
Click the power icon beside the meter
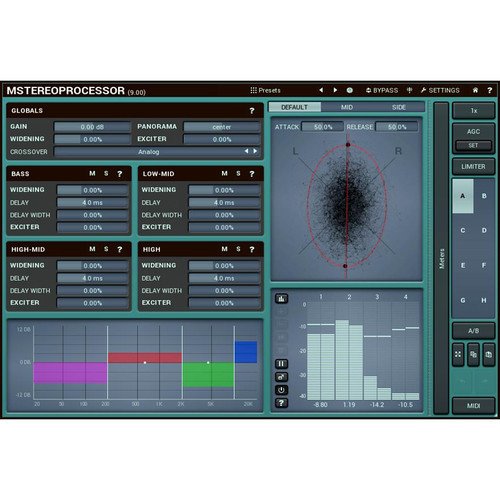pos(281,390)
